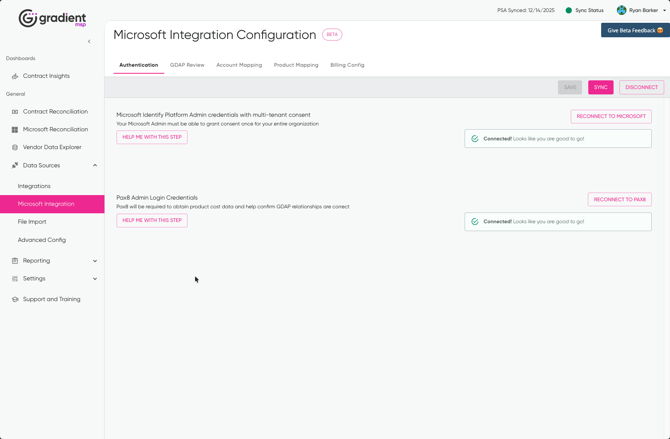Collapse the sidebar with the chevron arrow
The height and width of the screenshot is (439, 670).
(x=89, y=41)
